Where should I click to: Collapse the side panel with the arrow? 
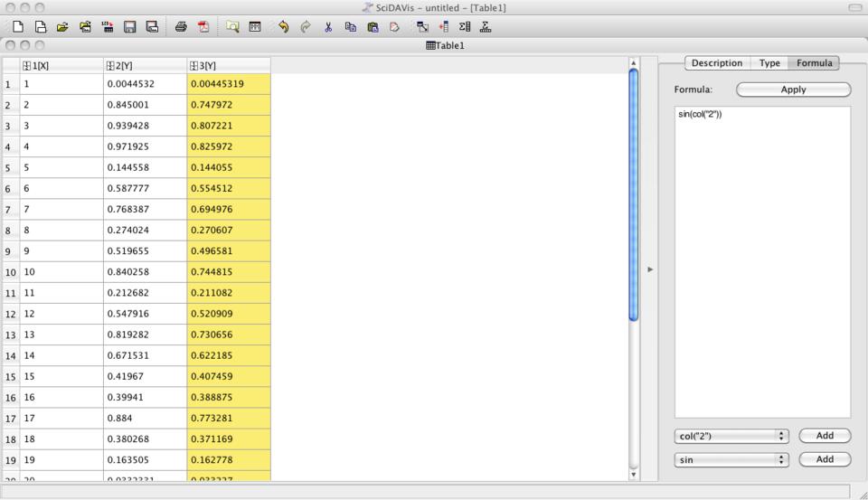click(648, 269)
